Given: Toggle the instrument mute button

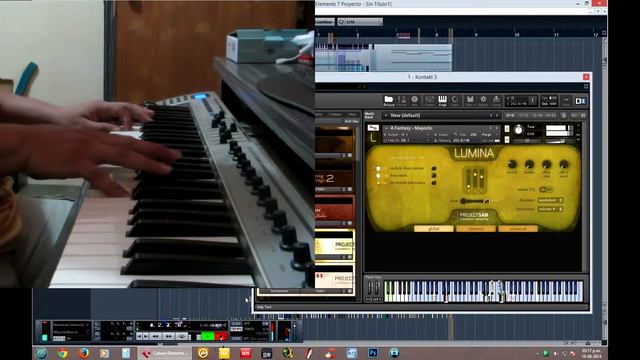Looking at the screenshot, I should click(507, 140).
